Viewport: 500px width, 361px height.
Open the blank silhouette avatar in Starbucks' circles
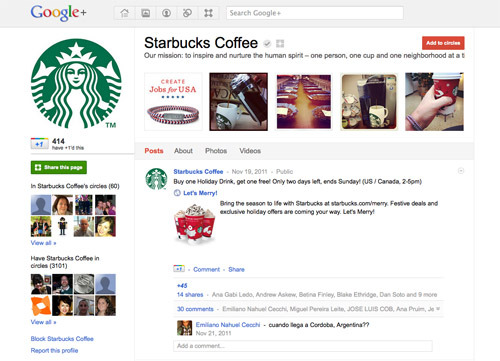point(41,205)
